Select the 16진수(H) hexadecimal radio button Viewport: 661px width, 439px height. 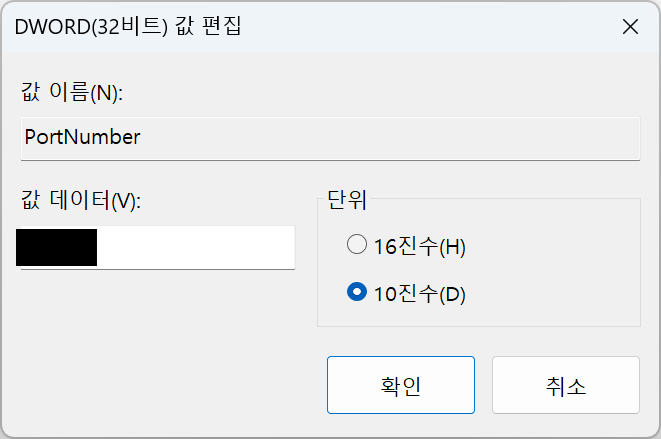click(x=357, y=244)
